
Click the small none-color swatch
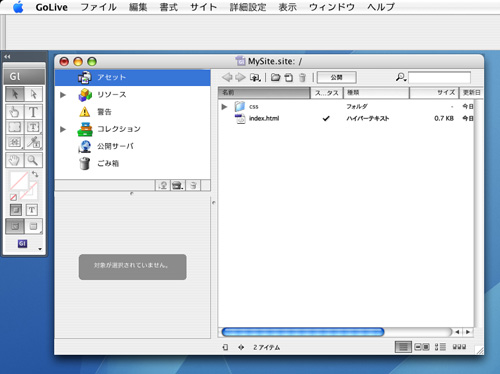pyautogui.click(x=13, y=197)
